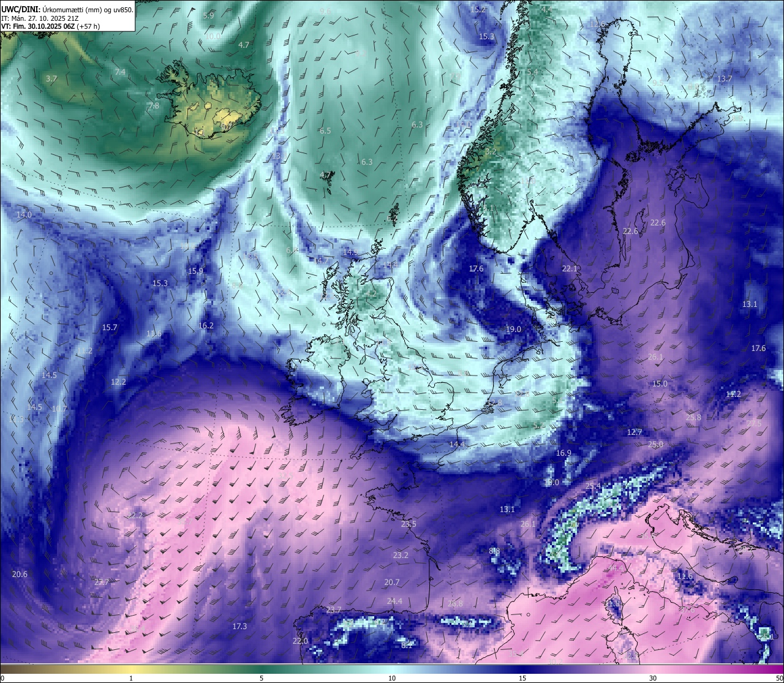Click the 25.4 value near the Alps
The width and height of the screenshot is (784, 683).
(593, 486)
